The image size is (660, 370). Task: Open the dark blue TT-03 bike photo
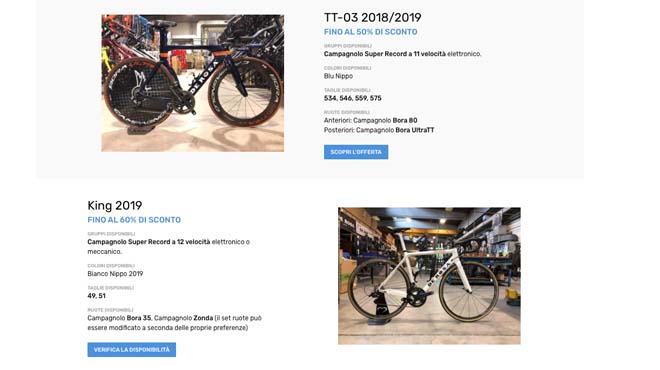193,83
